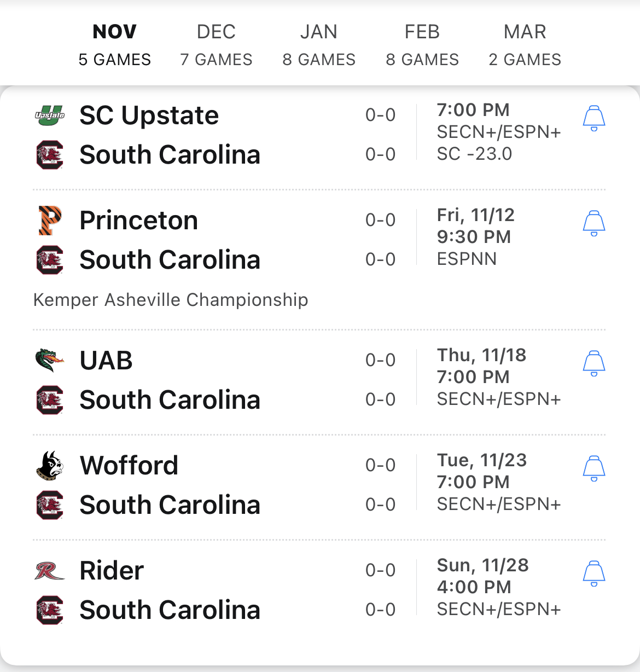Open the Princeton team name link
This screenshot has height=672, width=640.
[x=138, y=221]
